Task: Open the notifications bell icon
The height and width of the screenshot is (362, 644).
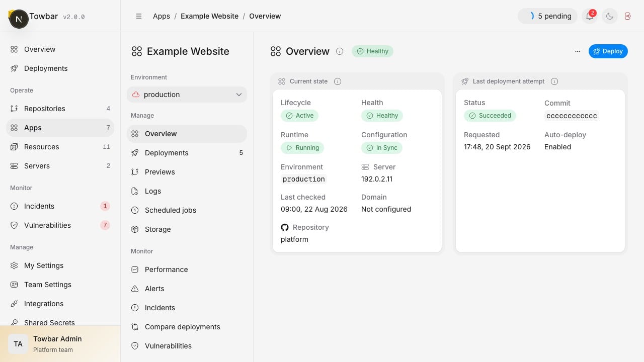Action: [x=590, y=16]
